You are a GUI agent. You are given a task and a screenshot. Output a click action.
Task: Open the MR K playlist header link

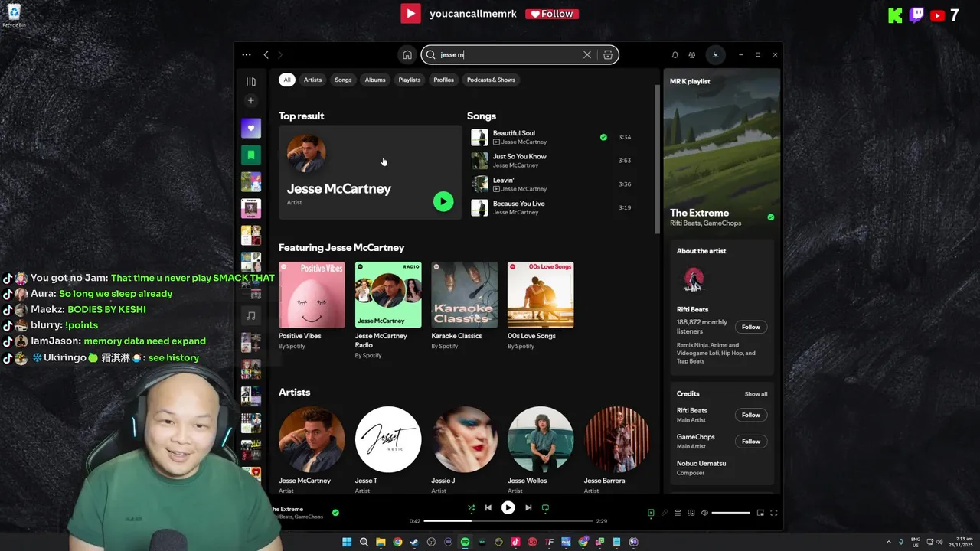pyautogui.click(x=690, y=81)
